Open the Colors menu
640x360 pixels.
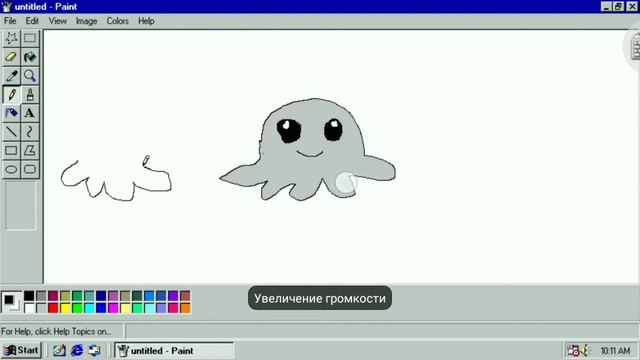click(x=118, y=21)
